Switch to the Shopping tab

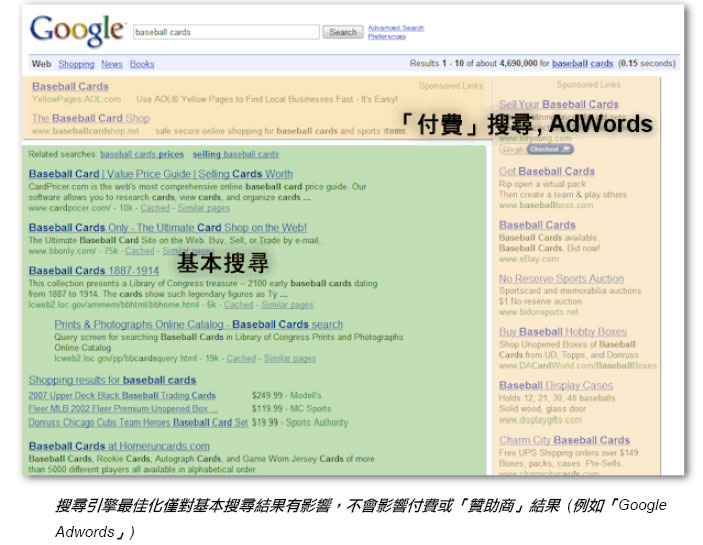pyautogui.click(x=76, y=64)
